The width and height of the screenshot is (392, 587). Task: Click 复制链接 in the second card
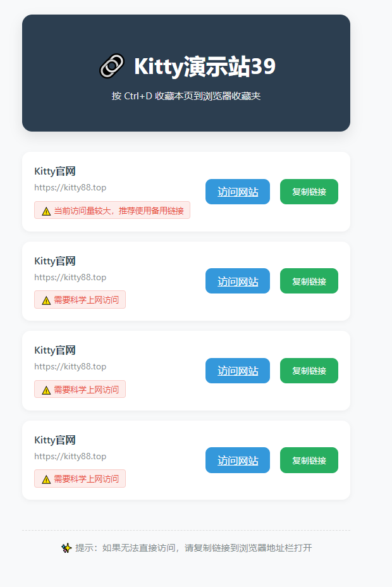click(309, 281)
